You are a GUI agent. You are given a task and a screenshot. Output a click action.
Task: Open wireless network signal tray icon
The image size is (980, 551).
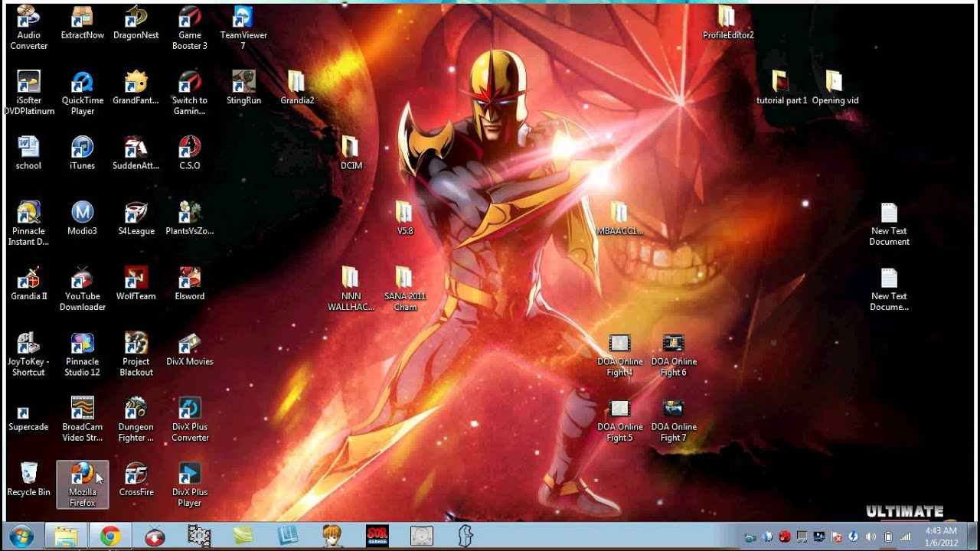[x=906, y=536]
